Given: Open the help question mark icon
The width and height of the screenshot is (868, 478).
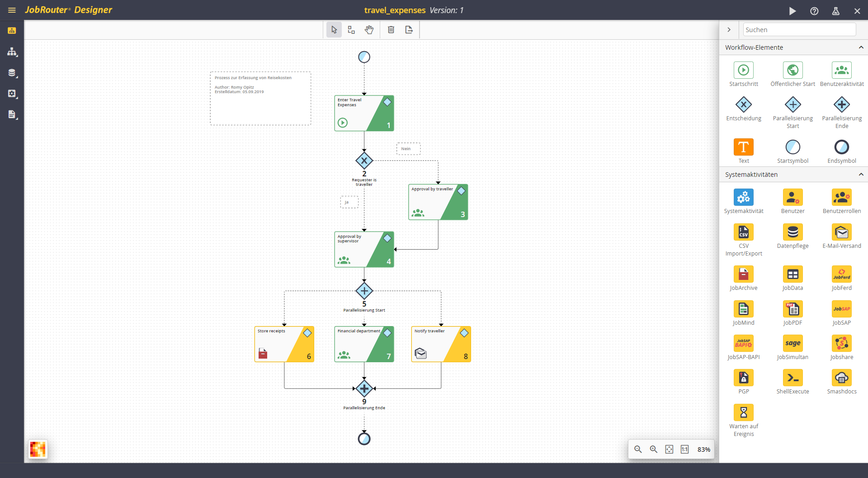Looking at the screenshot, I should [814, 11].
